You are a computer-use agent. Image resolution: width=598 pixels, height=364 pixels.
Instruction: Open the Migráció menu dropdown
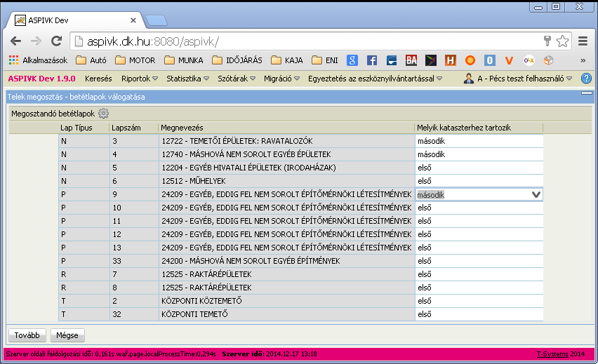pos(282,79)
